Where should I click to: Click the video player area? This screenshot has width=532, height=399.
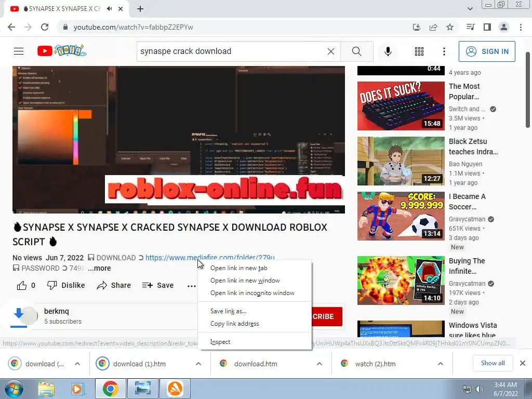(179, 140)
